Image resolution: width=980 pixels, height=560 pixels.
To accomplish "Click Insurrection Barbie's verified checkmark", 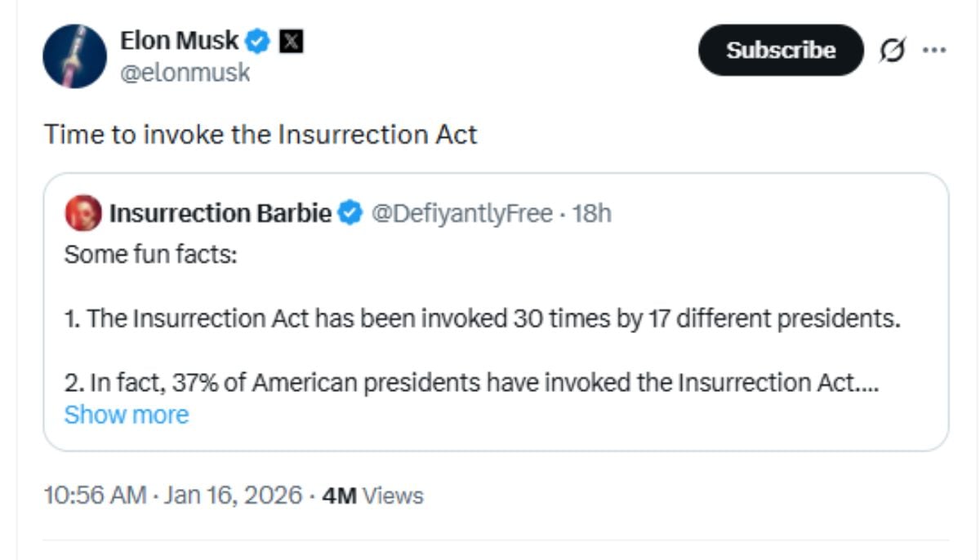I will click(348, 212).
